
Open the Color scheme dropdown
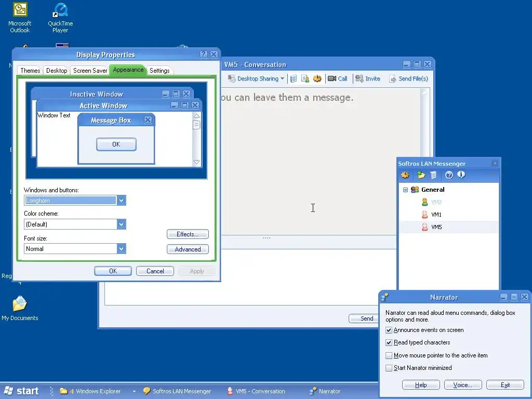pos(121,224)
